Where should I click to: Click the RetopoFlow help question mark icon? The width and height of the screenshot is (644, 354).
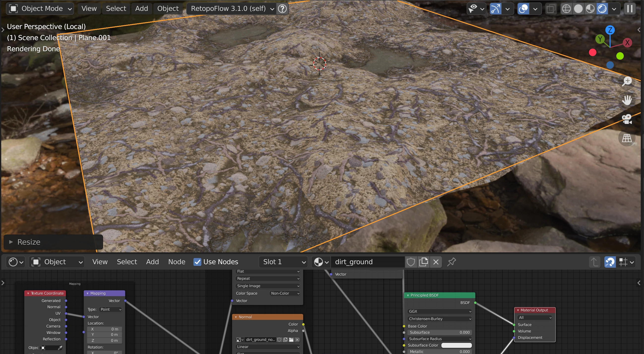pyautogui.click(x=282, y=9)
